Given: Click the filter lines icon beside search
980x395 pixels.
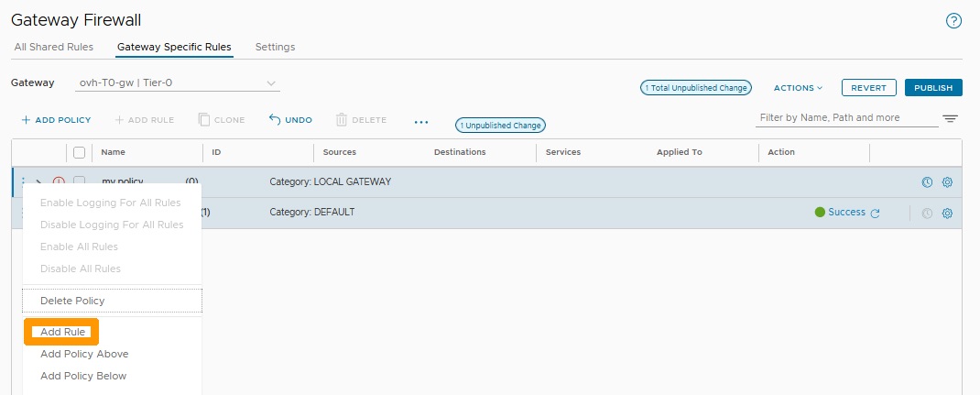Looking at the screenshot, I should [x=950, y=119].
